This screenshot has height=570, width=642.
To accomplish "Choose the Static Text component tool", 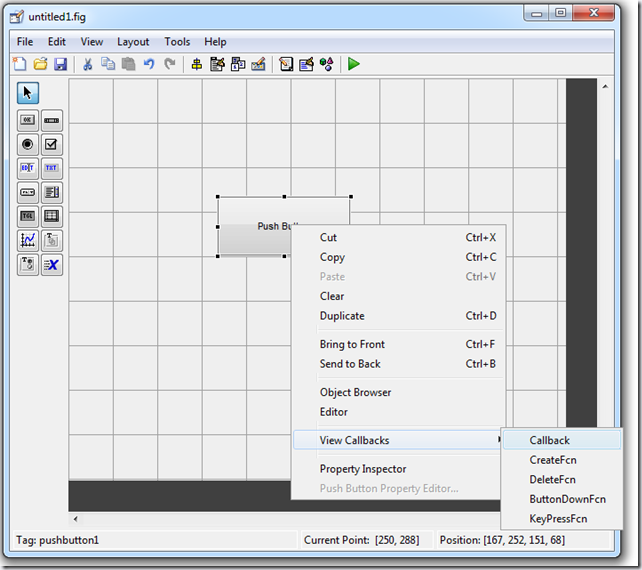I will (52, 168).
